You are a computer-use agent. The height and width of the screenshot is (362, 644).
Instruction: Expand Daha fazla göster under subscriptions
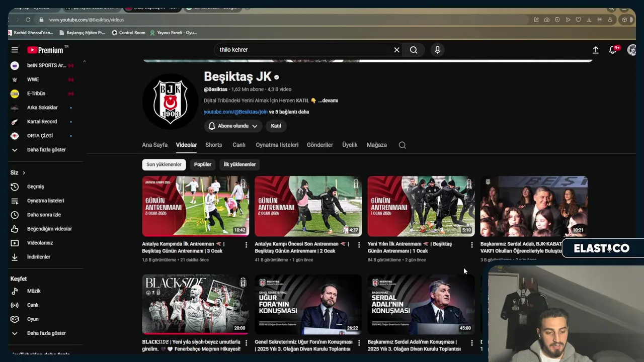[x=45, y=150]
